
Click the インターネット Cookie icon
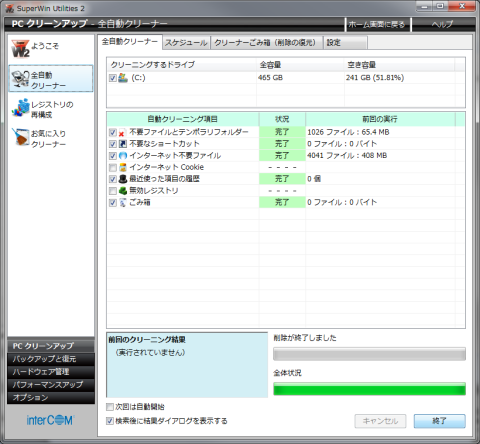click(x=122, y=167)
